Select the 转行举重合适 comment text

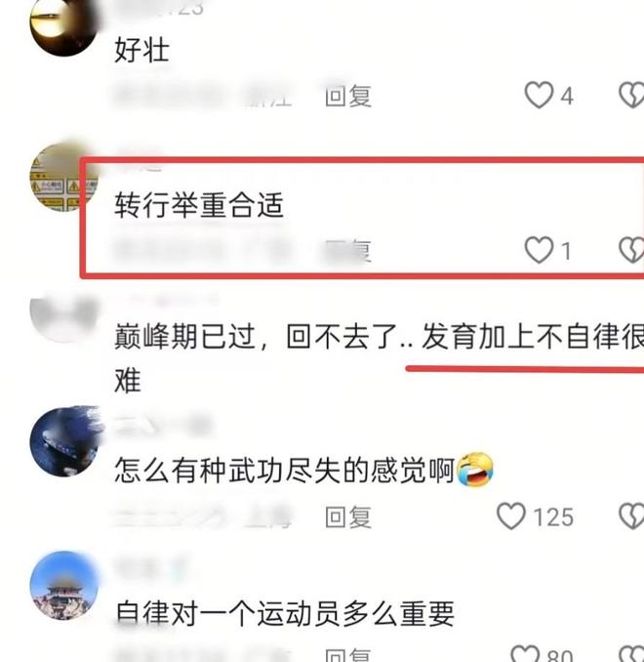[x=199, y=205]
